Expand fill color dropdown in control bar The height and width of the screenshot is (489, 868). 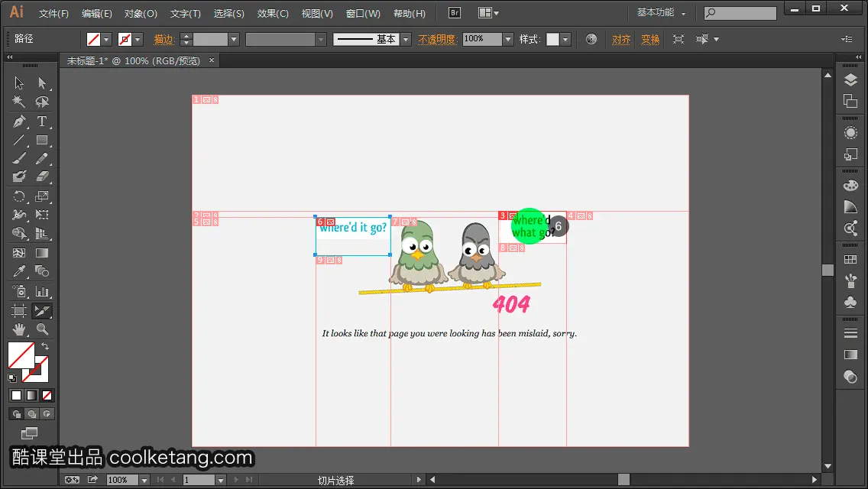coord(106,39)
